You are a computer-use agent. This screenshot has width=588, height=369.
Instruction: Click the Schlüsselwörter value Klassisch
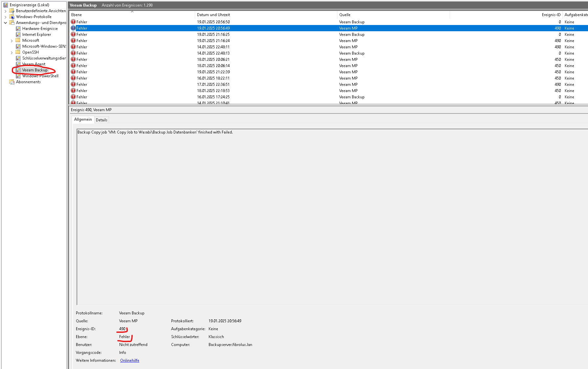(216, 337)
